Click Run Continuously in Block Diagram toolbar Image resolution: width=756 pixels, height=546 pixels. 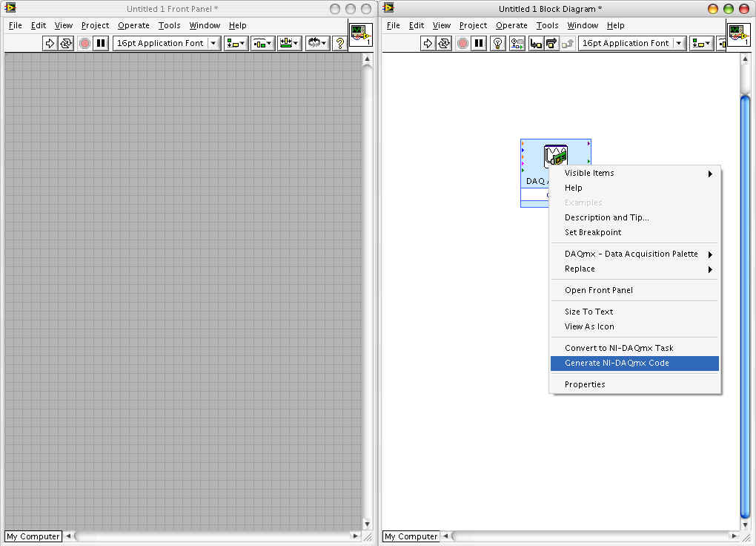pos(443,44)
